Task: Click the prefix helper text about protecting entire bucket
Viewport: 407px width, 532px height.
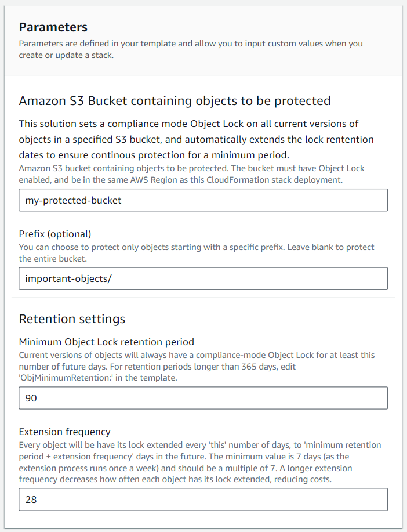Action: [197, 252]
